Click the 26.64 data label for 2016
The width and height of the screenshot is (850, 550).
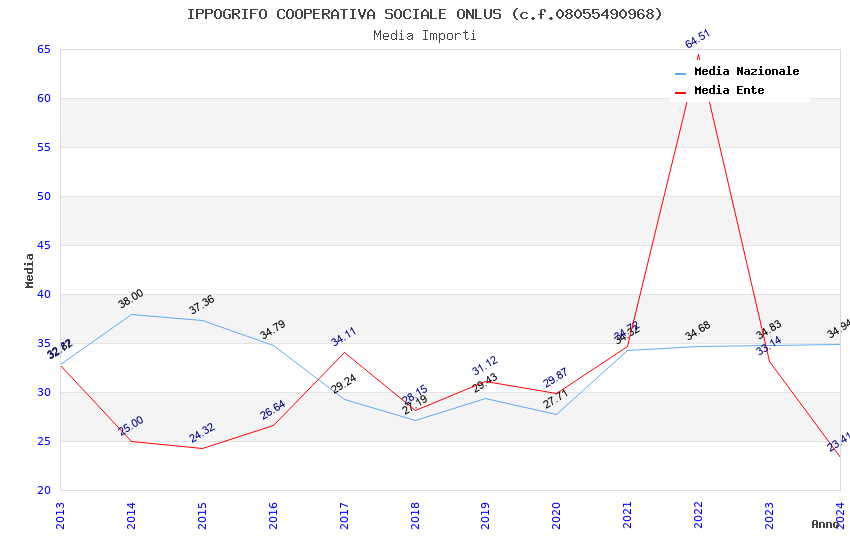[273, 410]
